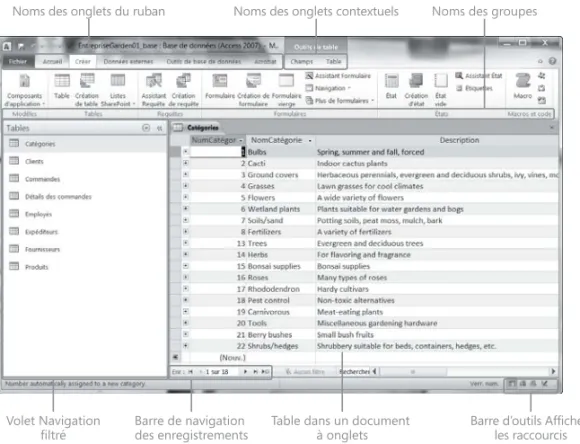
Task: Open the Catégories table in navigation pane
Action: [84, 144]
